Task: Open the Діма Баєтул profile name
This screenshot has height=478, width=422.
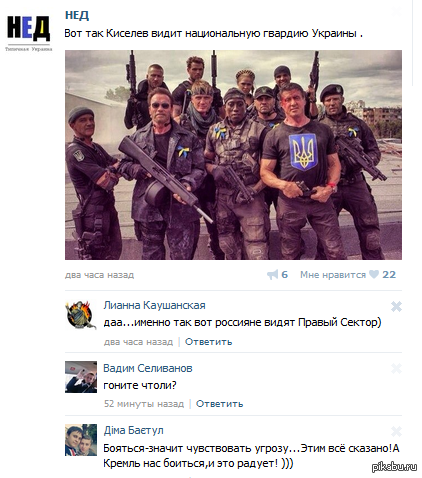Action: [134, 430]
